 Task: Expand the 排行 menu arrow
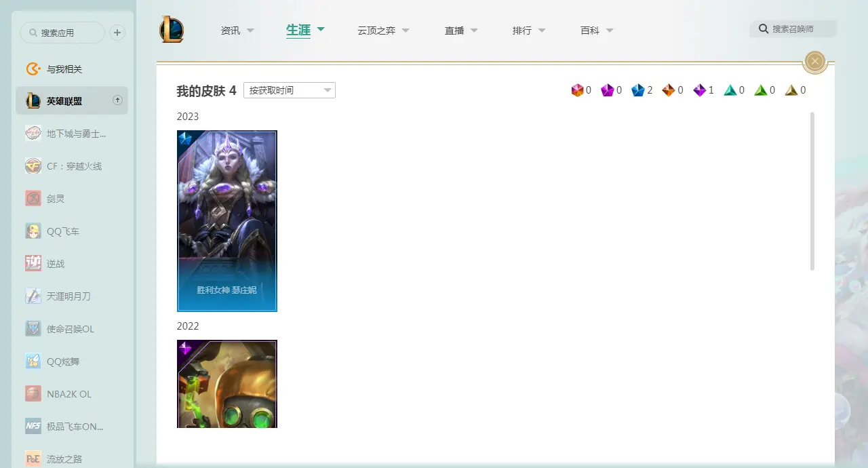click(542, 31)
